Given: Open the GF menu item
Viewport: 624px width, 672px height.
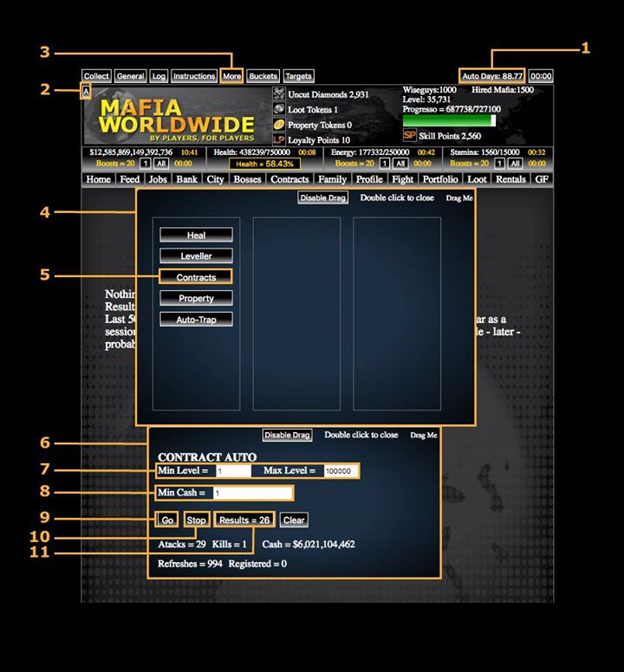Looking at the screenshot, I should pos(542,179).
